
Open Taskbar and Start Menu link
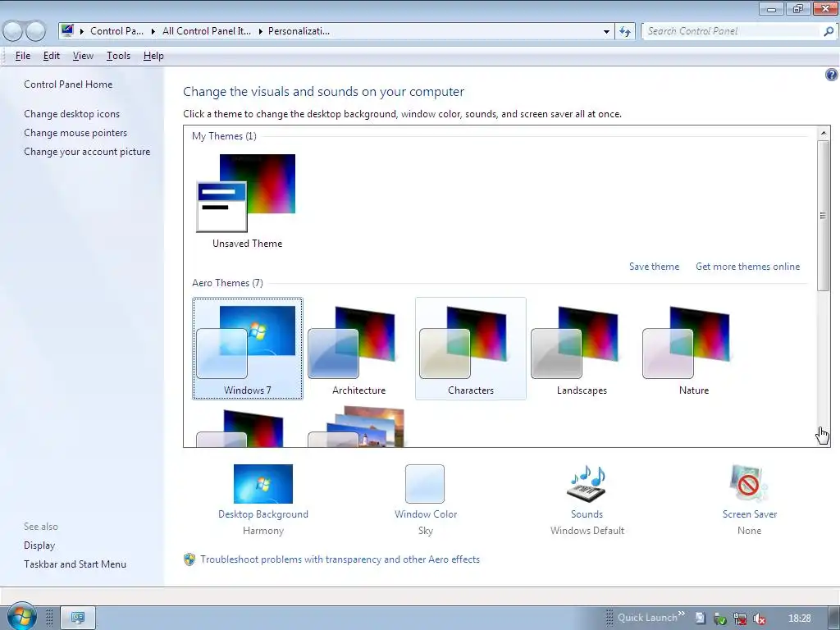75,564
